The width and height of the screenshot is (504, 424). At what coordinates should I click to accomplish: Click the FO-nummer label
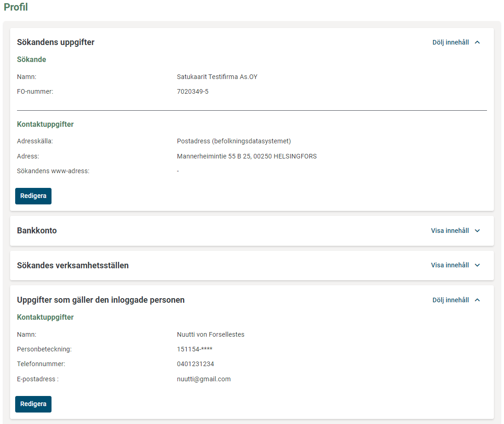point(35,91)
